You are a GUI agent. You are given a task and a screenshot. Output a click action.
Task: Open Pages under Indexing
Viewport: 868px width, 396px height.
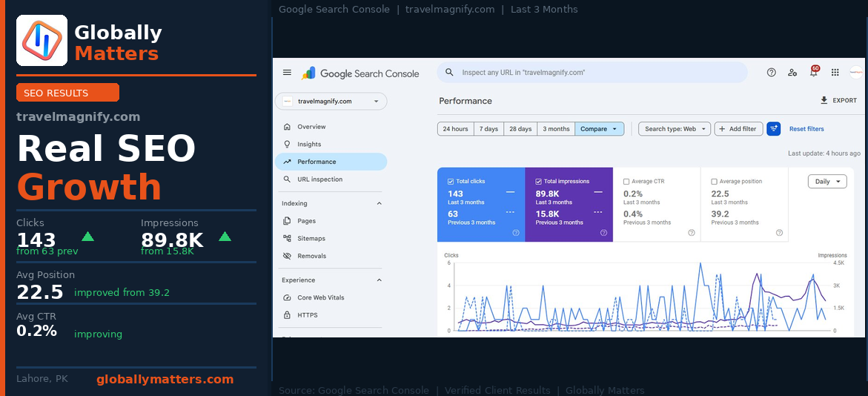point(331,221)
